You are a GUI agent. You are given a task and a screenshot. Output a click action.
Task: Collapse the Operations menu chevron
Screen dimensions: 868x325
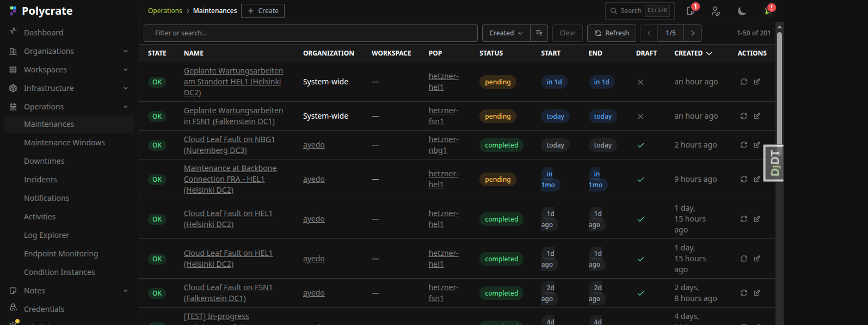click(126, 107)
